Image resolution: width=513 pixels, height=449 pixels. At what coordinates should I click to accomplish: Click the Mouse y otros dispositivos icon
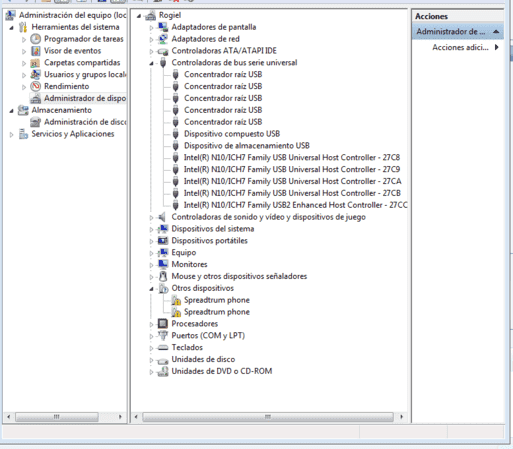pyautogui.click(x=163, y=276)
